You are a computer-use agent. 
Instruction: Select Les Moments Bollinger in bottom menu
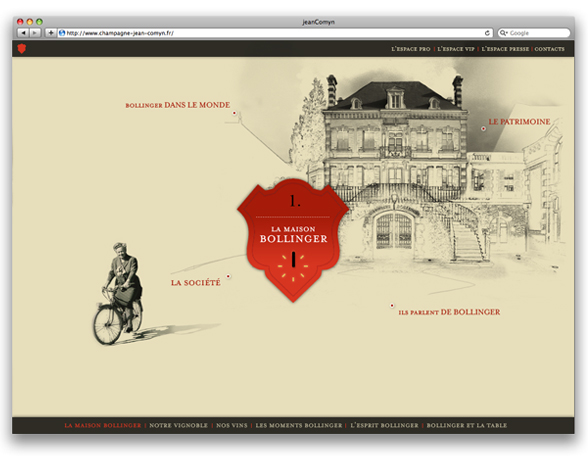pos(299,426)
